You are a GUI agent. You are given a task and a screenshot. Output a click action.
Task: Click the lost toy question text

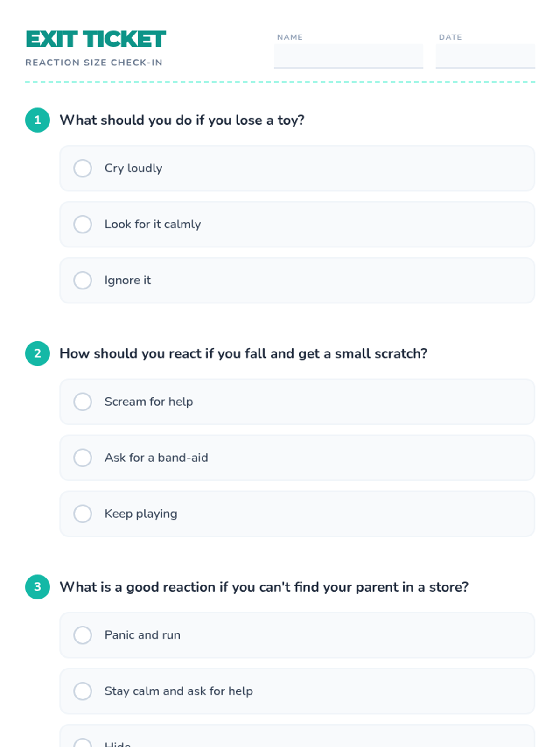pyautogui.click(x=182, y=120)
